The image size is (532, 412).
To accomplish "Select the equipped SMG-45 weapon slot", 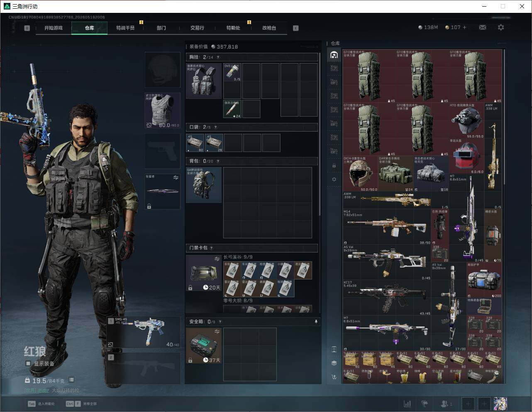I will coord(144,332).
